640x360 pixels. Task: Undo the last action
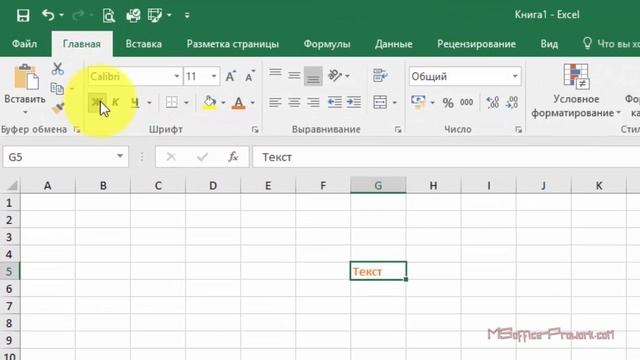coord(48,16)
